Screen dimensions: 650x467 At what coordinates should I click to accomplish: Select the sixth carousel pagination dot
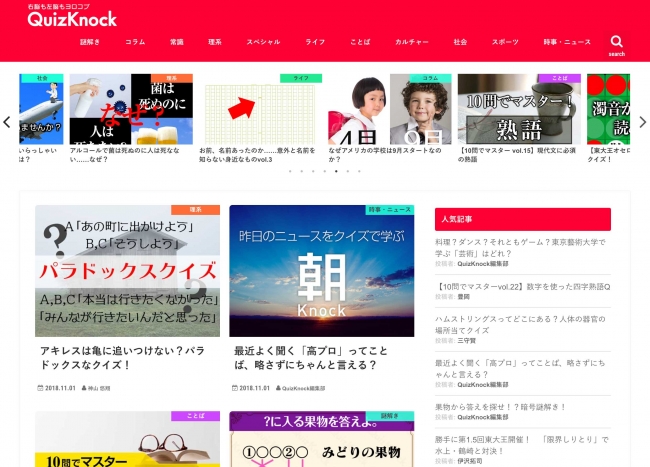[x=348, y=171]
